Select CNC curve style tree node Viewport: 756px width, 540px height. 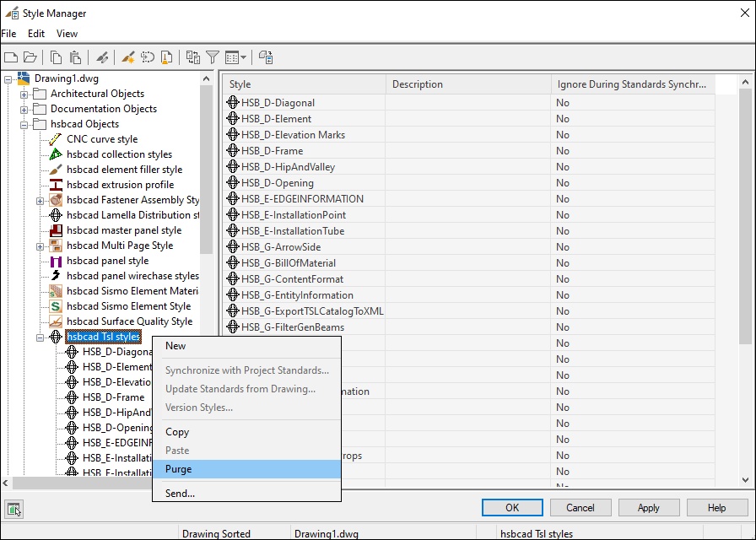102,139
